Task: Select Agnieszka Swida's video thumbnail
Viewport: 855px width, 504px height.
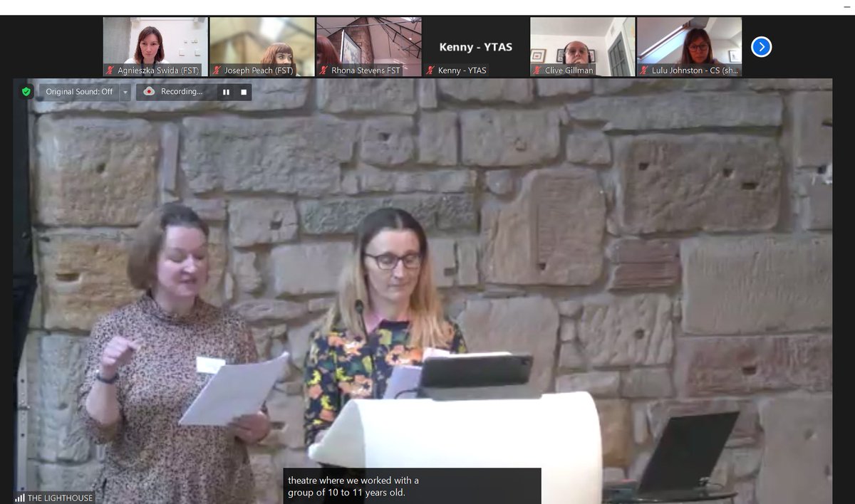Action: pos(155,47)
